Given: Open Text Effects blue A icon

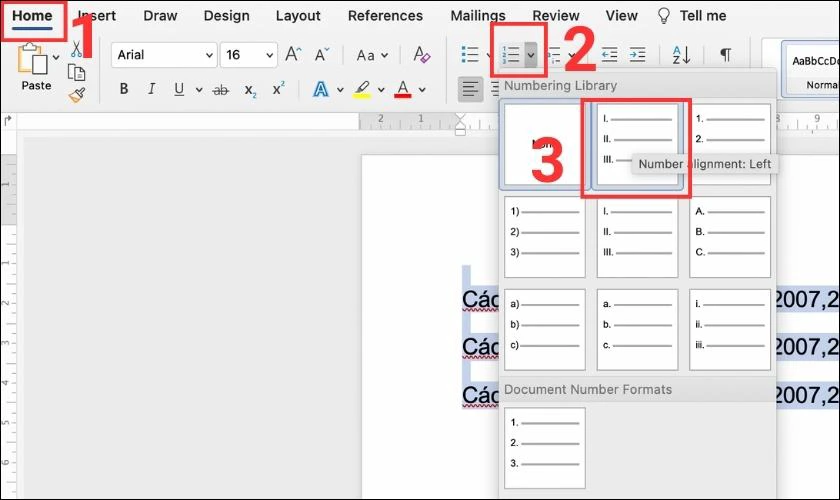Looking at the screenshot, I should (320, 89).
